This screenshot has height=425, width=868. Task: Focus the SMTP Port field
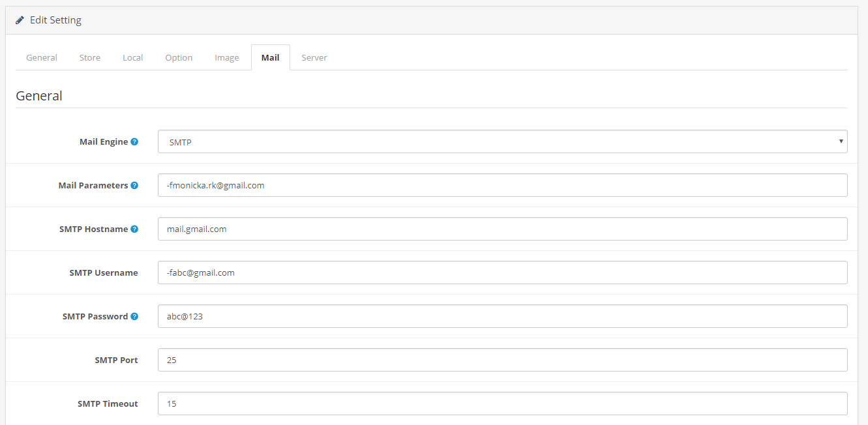coord(502,360)
